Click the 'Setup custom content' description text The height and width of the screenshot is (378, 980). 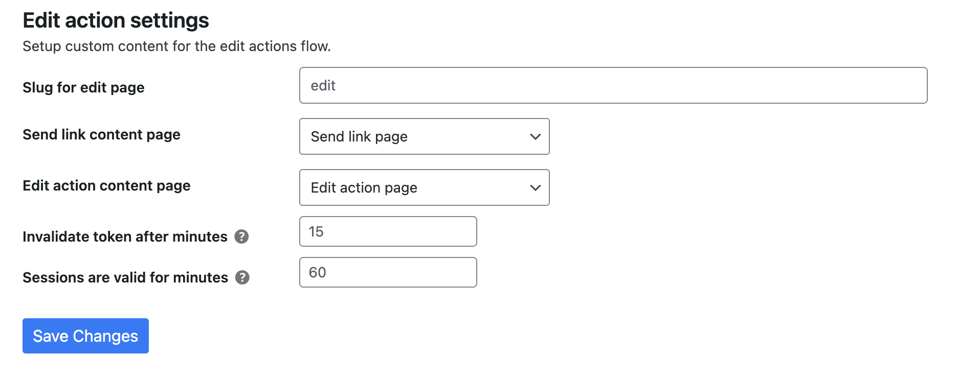[176, 46]
